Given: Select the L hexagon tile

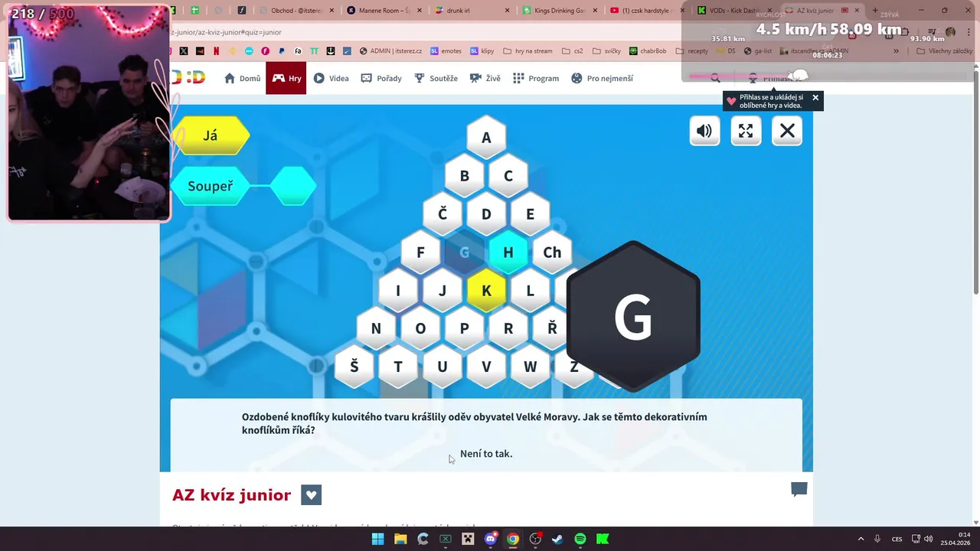Looking at the screenshot, I should pos(530,291).
